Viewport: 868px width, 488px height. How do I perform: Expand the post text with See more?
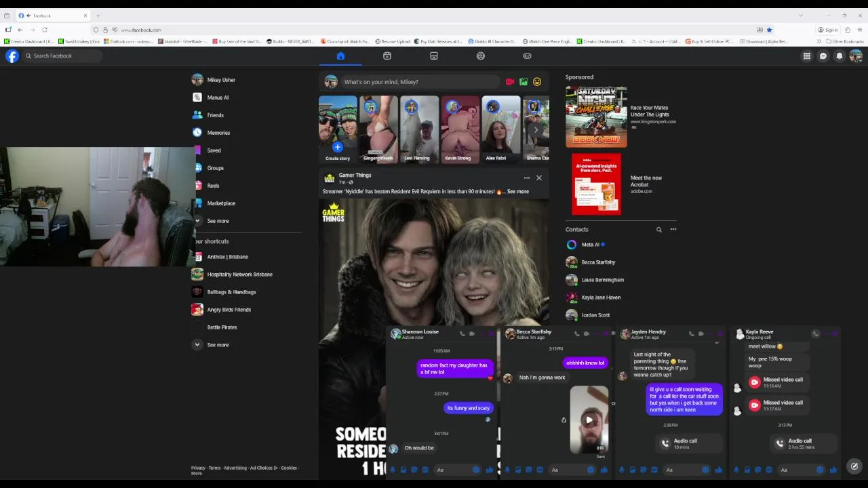(518, 192)
